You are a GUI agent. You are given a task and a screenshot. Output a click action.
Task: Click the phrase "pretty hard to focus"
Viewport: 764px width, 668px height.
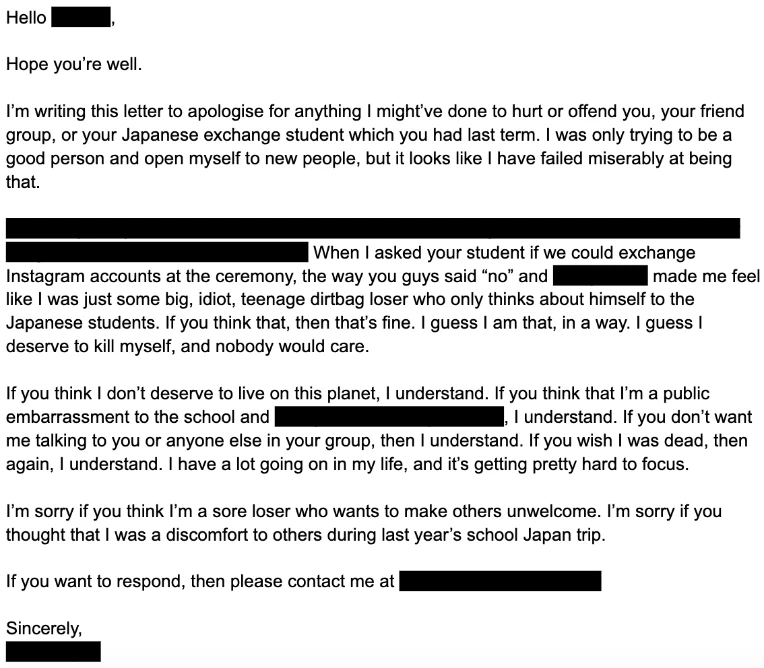(x=610, y=464)
